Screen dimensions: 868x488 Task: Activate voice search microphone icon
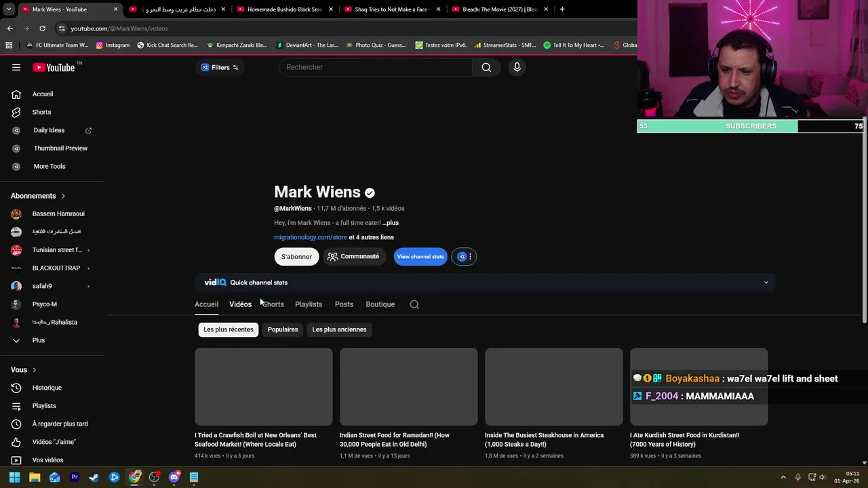tap(517, 67)
